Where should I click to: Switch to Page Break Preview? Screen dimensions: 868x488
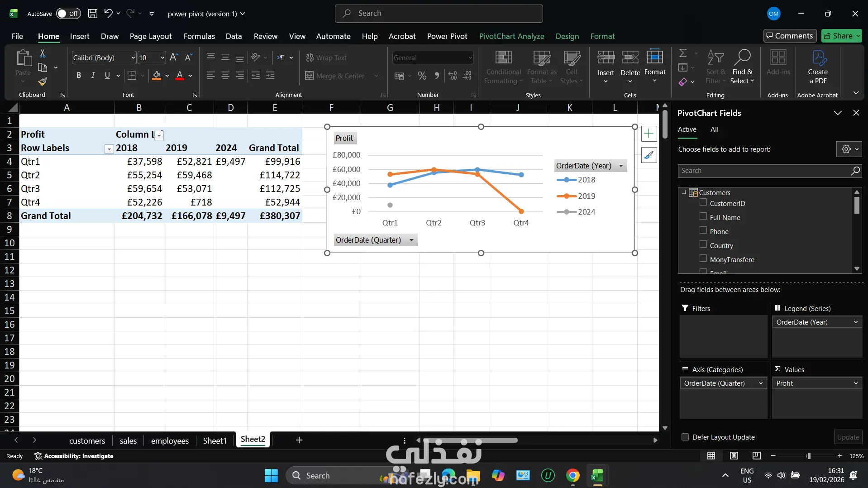[x=756, y=456]
